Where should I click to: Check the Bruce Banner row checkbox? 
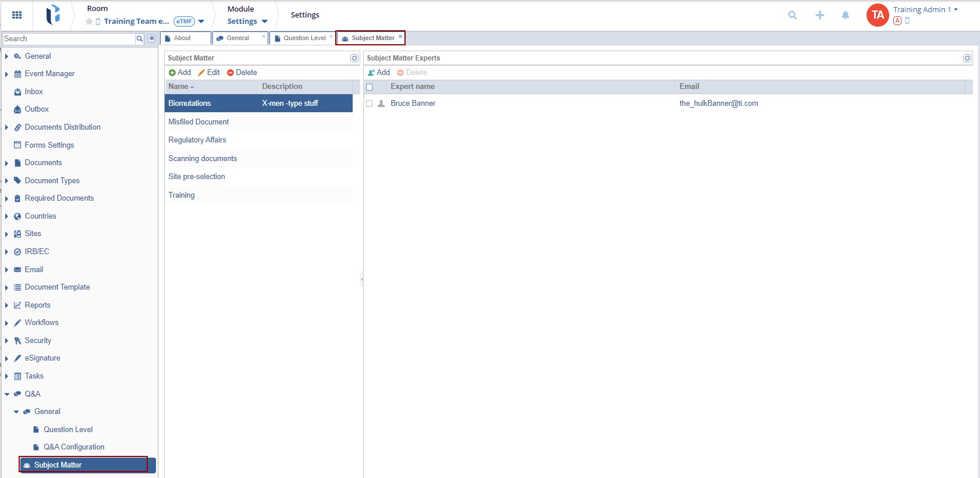369,104
